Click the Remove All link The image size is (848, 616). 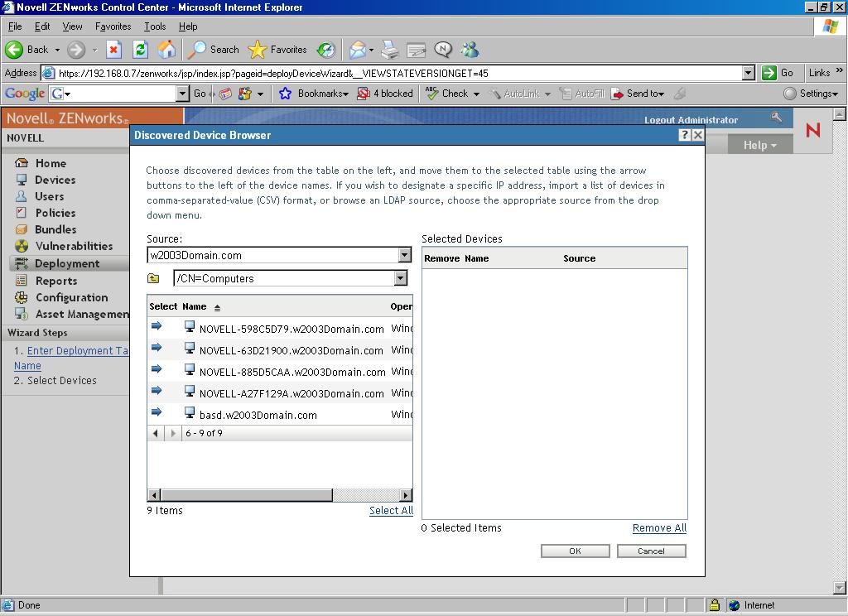659,528
